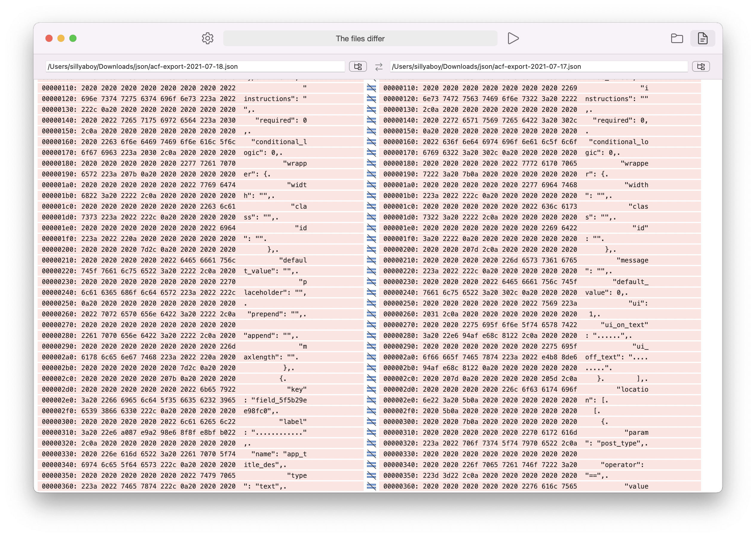The width and height of the screenshot is (756, 537).
Task: Select left text 'laceholder": "",'
Action: click(275, 293)
